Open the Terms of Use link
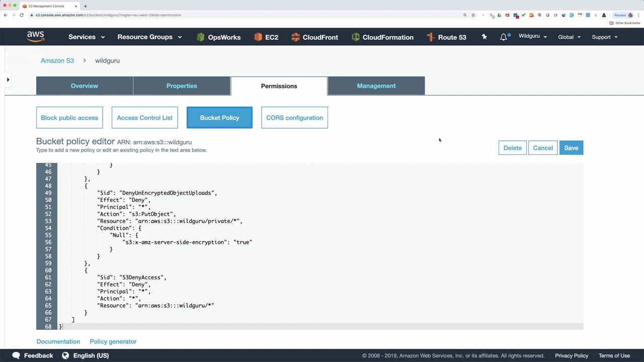 click(x=614, y=355)
